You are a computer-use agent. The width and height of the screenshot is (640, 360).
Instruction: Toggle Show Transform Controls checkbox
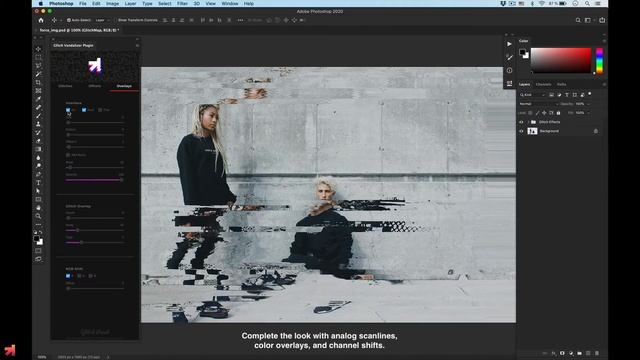(115, 20)
